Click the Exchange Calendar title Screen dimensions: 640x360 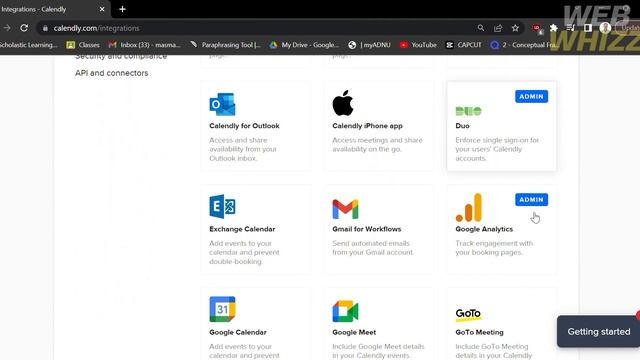pyautogui.click(x=242, y=229)
